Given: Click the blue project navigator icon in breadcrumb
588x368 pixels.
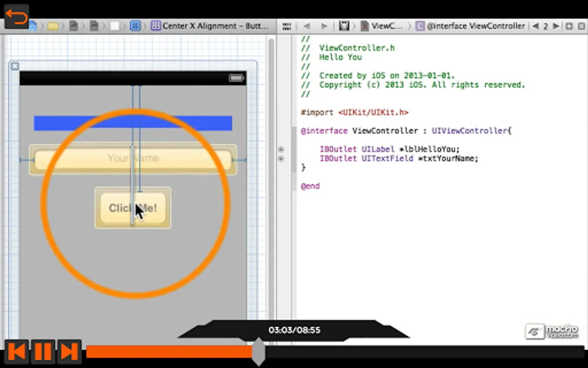Looking at the screenshot, I should (x=33, y=26).
